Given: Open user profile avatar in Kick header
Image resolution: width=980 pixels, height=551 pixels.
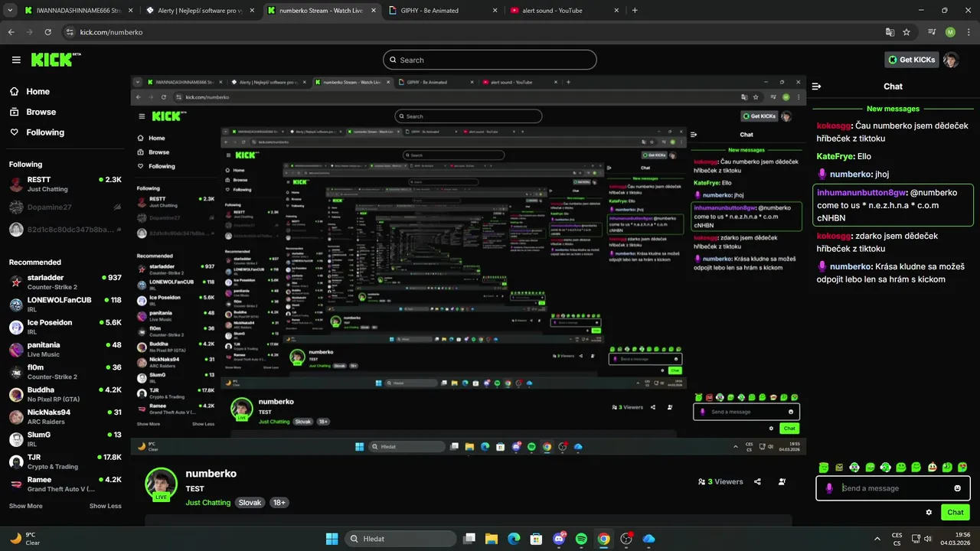Looking at the screenshot, I should point(951,60).
